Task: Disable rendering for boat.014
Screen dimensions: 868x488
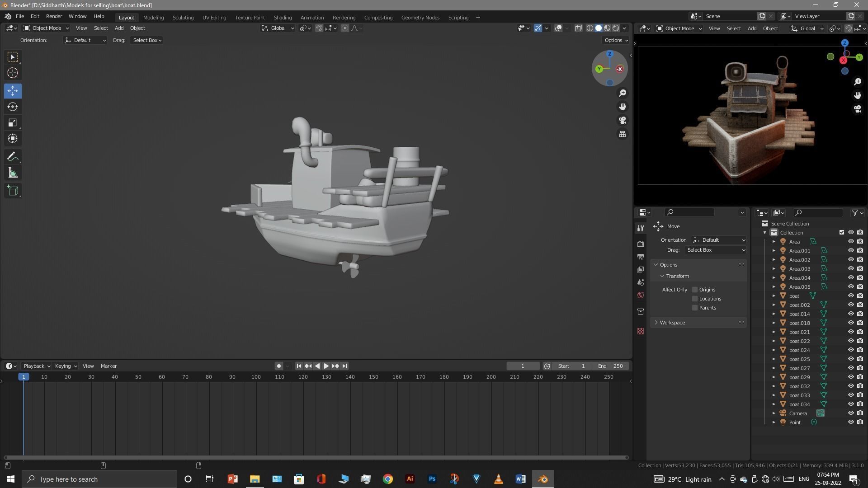Action: tap(860, 314)
